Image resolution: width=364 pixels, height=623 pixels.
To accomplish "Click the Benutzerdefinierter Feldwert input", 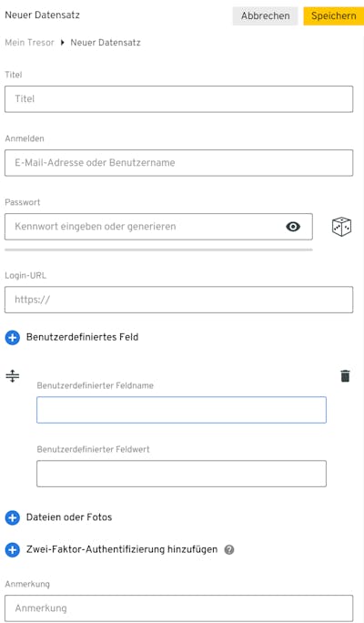I will tap(181, 474).
